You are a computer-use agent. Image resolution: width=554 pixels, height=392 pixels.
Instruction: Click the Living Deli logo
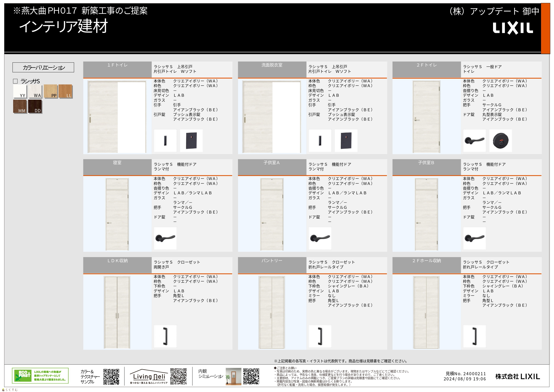(149, 376)
